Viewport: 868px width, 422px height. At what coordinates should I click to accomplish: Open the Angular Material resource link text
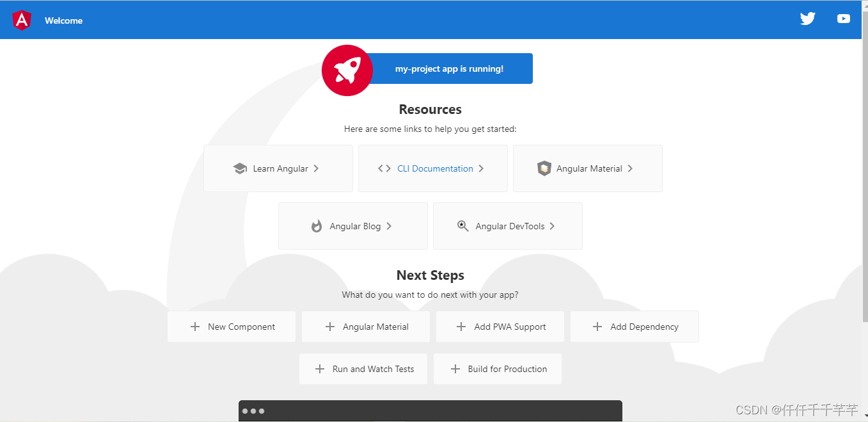pos(589,169)
